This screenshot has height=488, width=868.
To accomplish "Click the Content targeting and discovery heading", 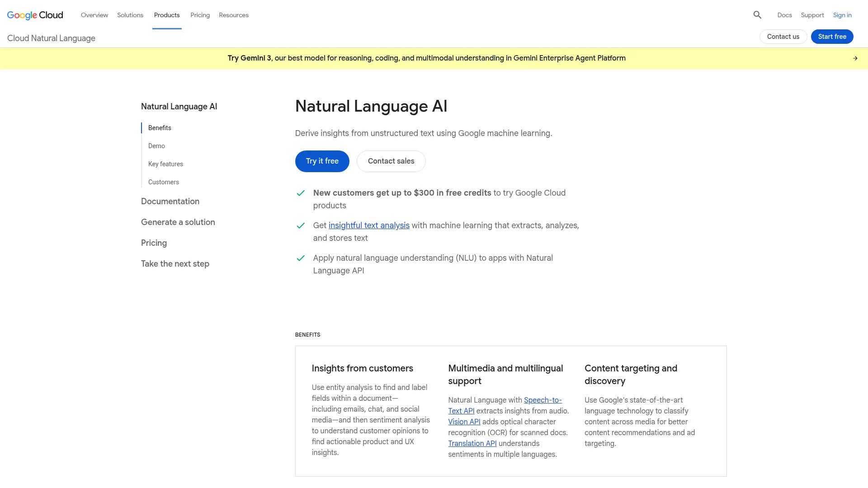I will (x=631, y=375).
